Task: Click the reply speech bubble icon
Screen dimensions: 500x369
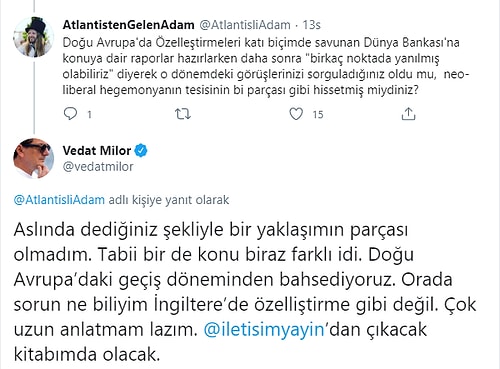Action: click(70, 114)
